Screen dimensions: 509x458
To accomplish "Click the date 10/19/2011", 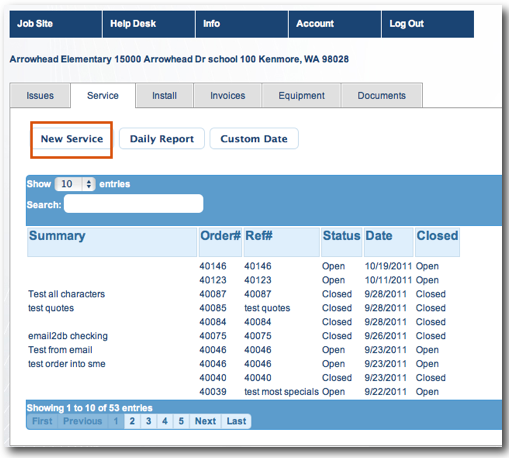I will click(x=388, y=266).
